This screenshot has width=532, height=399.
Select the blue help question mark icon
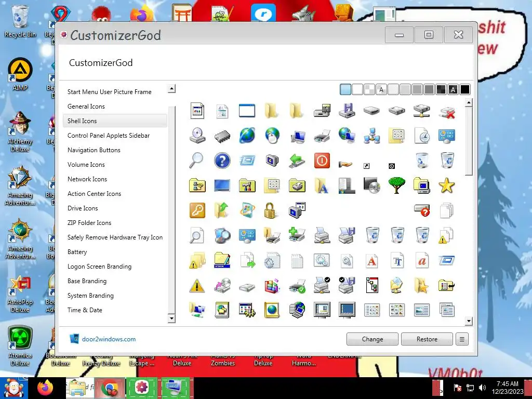pyautogui.click(x=222, y=161)
